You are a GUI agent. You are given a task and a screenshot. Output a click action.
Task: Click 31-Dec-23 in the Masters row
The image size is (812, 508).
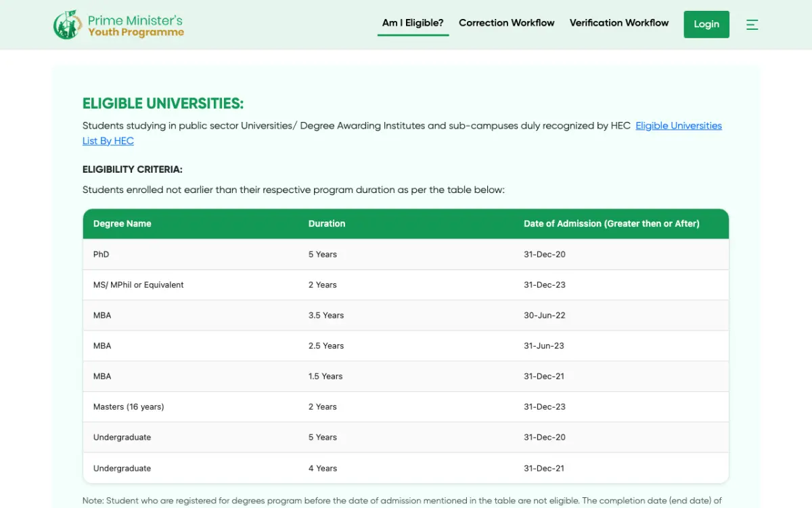pos(545,406)
